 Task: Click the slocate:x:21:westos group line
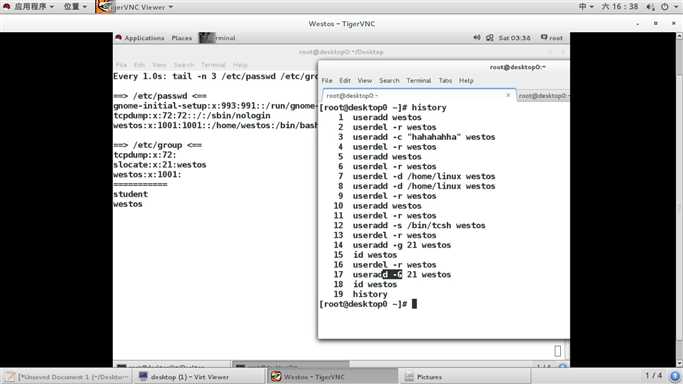(159, 165)
